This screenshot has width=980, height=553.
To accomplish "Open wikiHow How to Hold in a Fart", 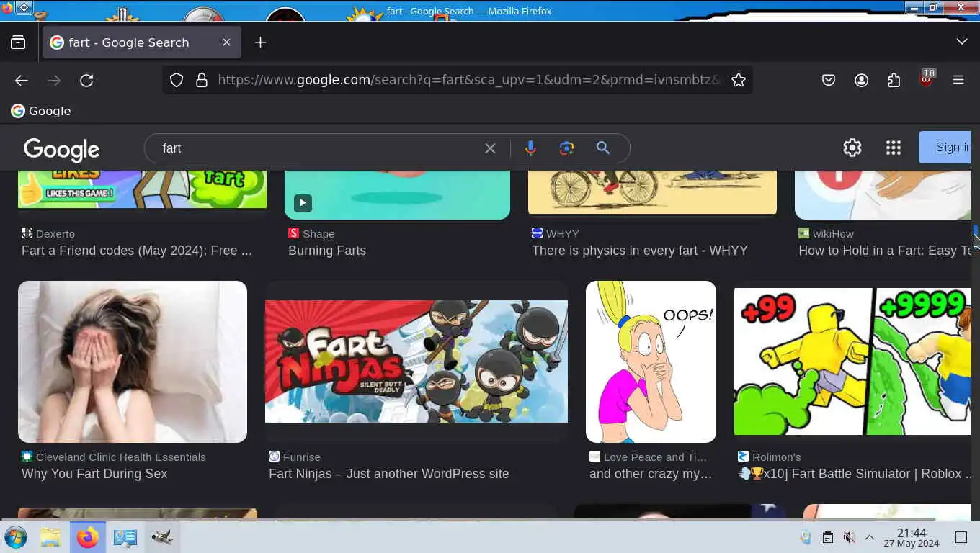I will (885, 251).
